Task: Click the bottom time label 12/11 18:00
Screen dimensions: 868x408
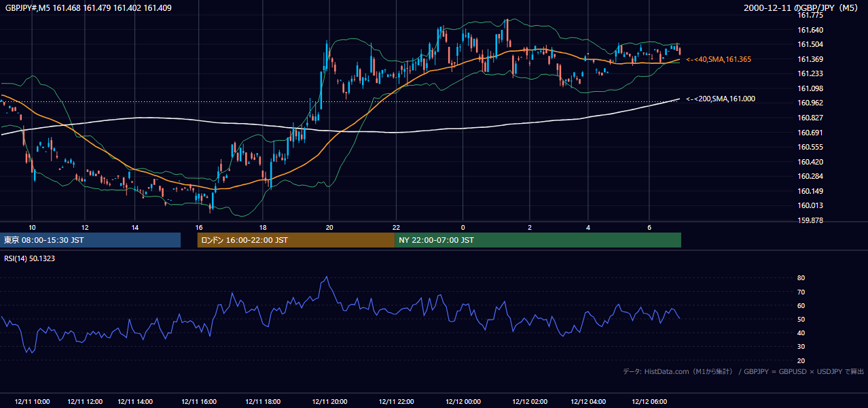Action: pyautogui.click(x=262, y=402)
